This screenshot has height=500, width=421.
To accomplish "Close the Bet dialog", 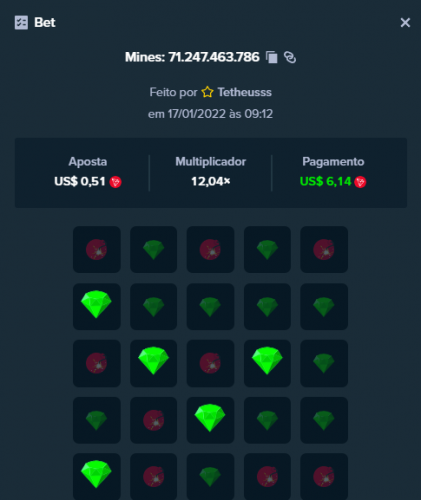I will click(405, 23).
